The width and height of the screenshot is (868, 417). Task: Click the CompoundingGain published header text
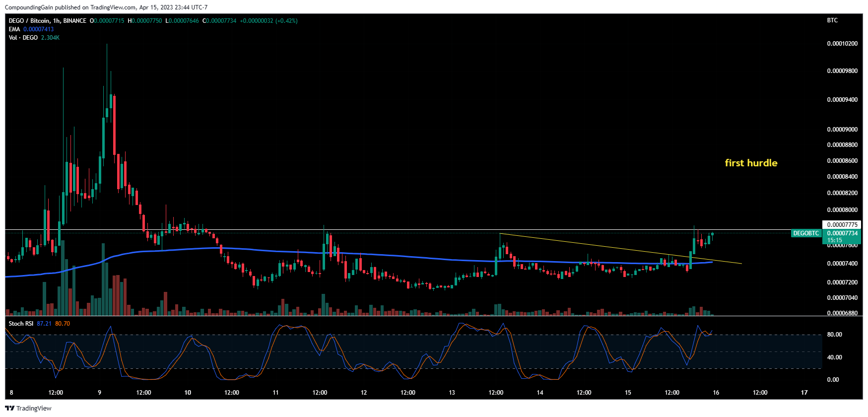[106, 7]
